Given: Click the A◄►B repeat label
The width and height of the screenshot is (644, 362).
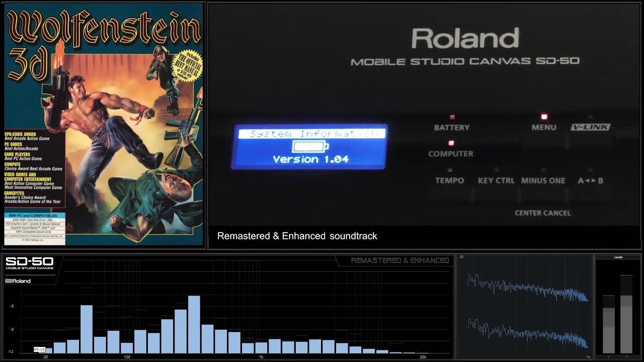Looking at the screenshot, I should click(591, 180).
